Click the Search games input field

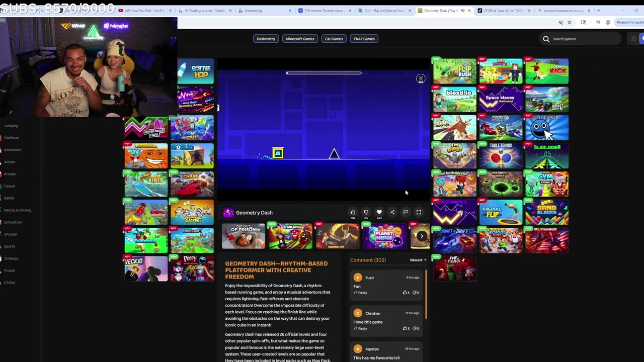pos(580,39)
